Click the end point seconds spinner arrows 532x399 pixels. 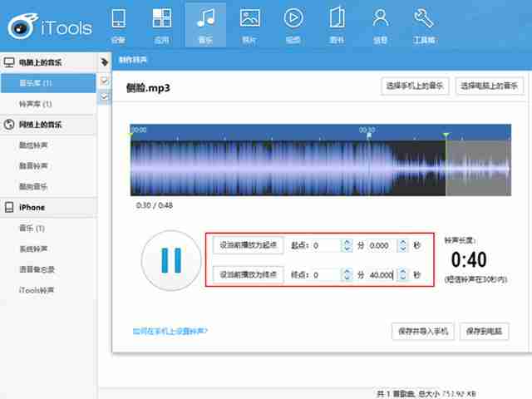[x=402, y=275]
